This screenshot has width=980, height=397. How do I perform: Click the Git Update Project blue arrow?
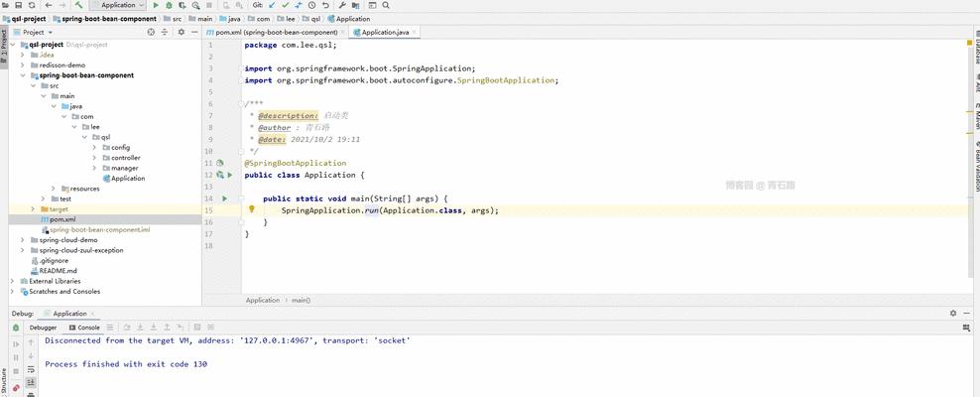(x=272, y=5)
